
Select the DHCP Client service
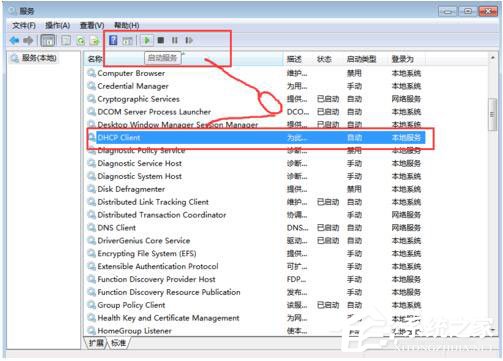tap(256, 138)
